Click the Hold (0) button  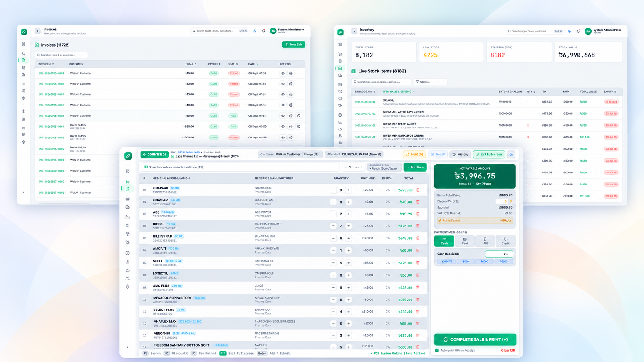point(414,155)
